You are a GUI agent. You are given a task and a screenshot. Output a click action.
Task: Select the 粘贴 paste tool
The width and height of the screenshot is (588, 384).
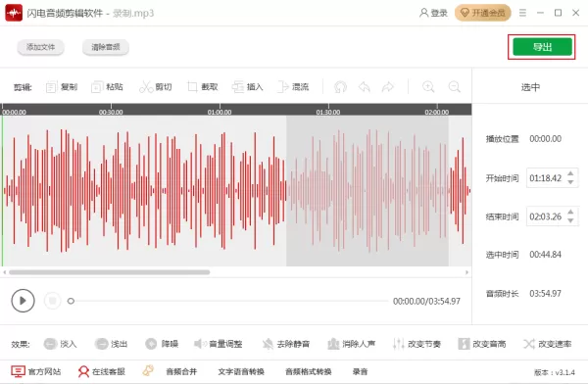(107, 87)
